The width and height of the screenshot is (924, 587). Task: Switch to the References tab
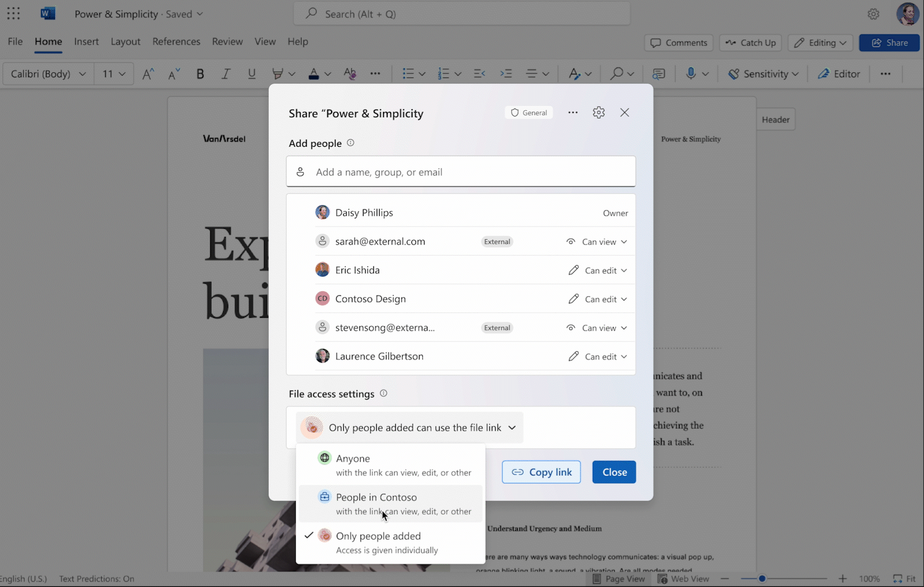(176, 42)
